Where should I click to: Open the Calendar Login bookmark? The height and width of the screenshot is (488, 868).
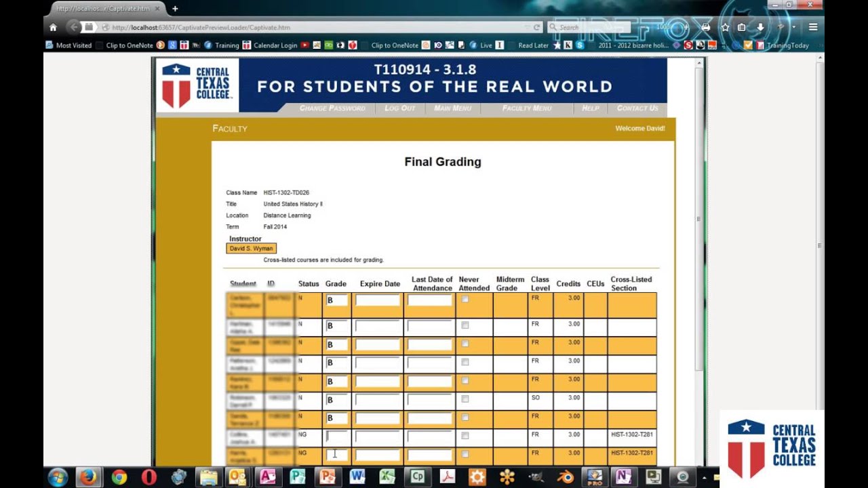[270, 45]
